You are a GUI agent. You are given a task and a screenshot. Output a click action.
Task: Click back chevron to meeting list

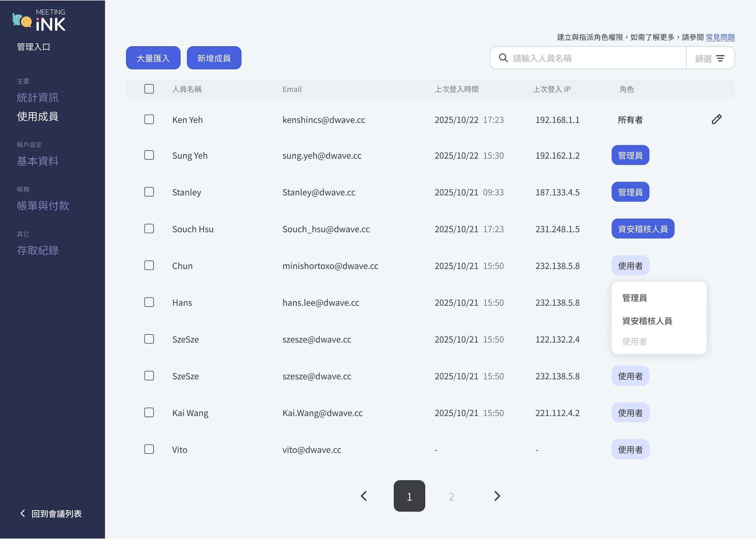[x=22, y=513]
